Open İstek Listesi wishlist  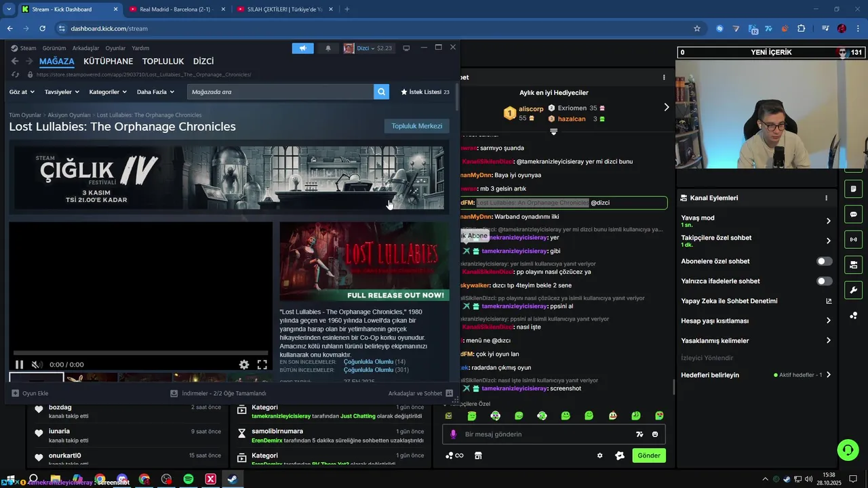[x=425, y=91]
